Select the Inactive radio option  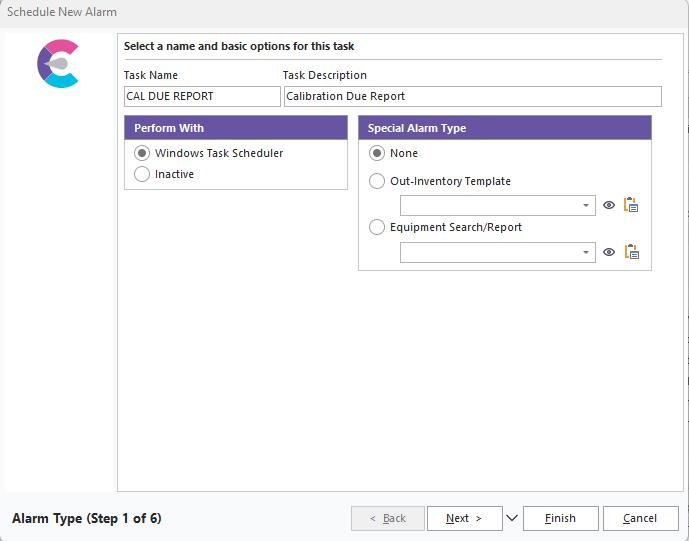(142, 174)
